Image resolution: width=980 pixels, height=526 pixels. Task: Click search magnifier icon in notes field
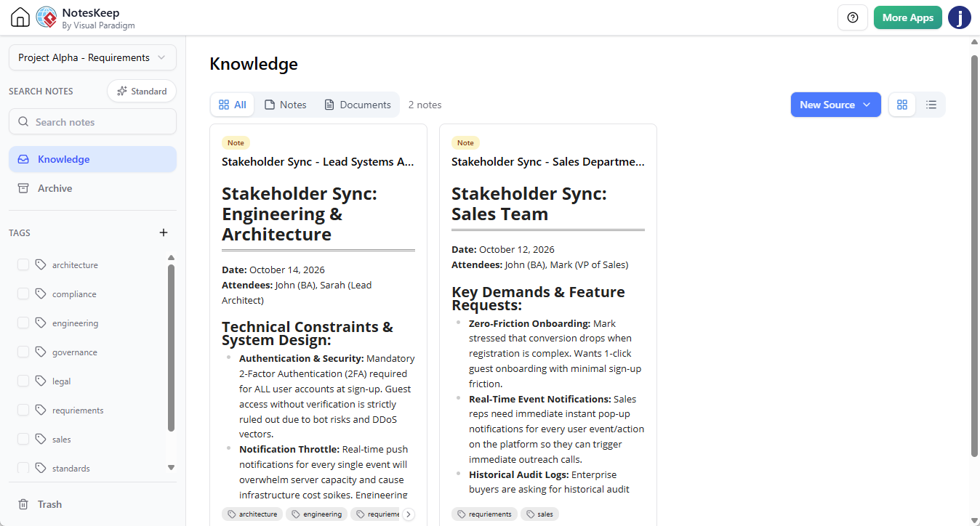pyautogui.click(x=23, y=122)
